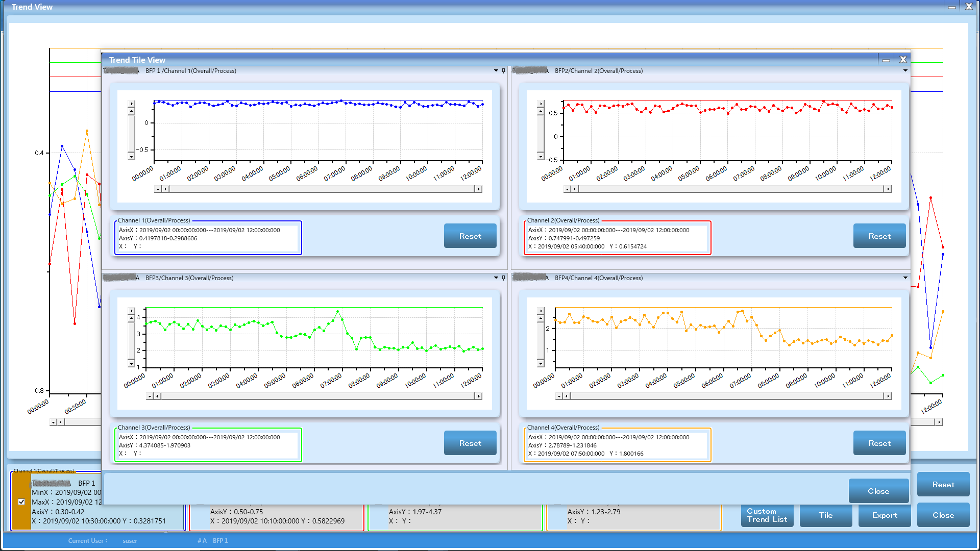Open BFP3 Channel 3 panel dropdown arrow
The image size is (980, 551).
pos(496,278)
